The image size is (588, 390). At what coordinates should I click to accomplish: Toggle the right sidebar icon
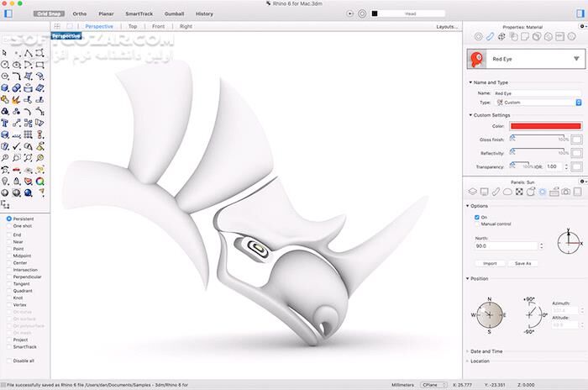(580, 13)
